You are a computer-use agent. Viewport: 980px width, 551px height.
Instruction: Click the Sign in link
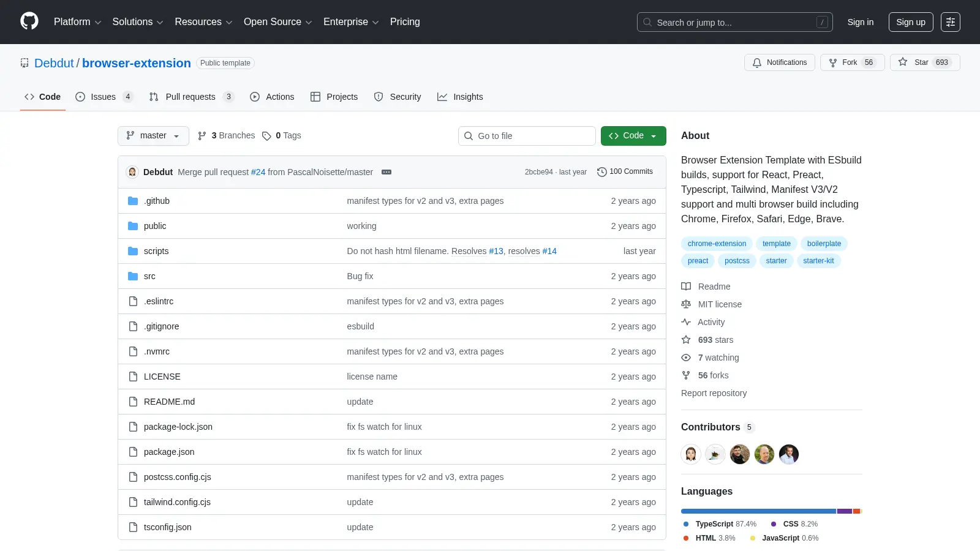[x=861, y=22]
